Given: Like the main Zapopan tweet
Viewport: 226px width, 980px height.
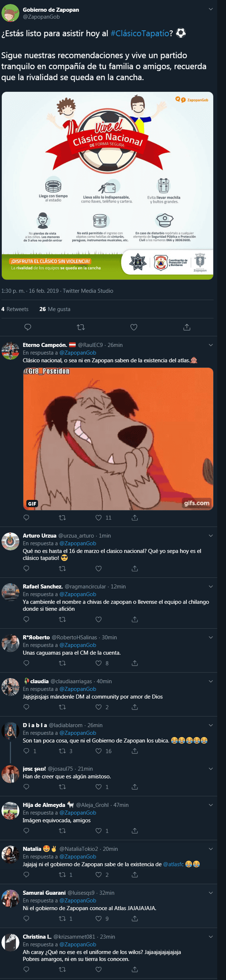Looking at the screenshot, I should (x=134, y=327).
